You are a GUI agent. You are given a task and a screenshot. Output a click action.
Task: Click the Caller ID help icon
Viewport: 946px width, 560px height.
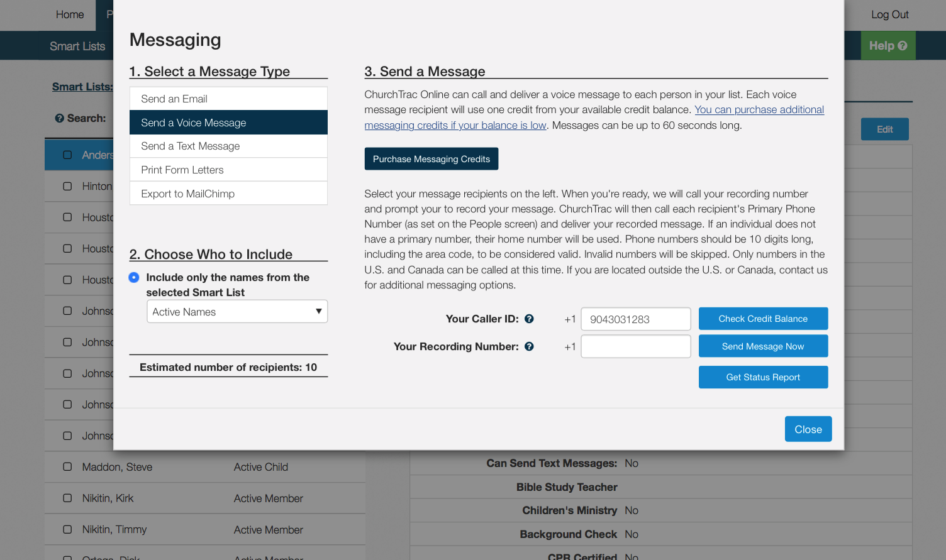(x=529, y=319)
